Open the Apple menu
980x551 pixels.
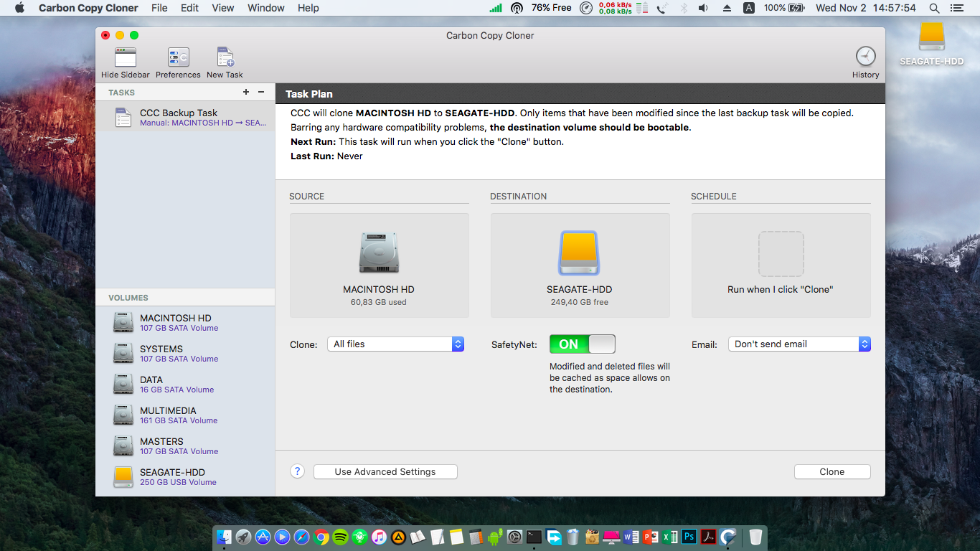pos(19,8)
